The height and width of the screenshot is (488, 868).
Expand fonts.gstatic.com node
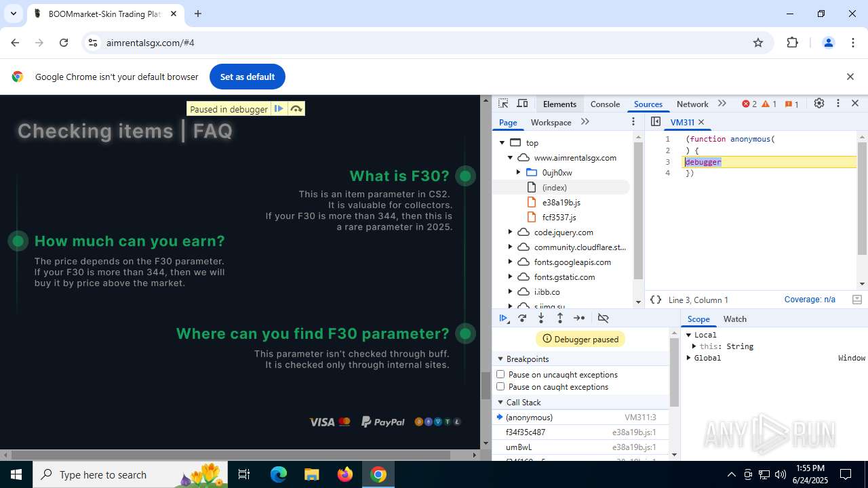tap(511, 277)
